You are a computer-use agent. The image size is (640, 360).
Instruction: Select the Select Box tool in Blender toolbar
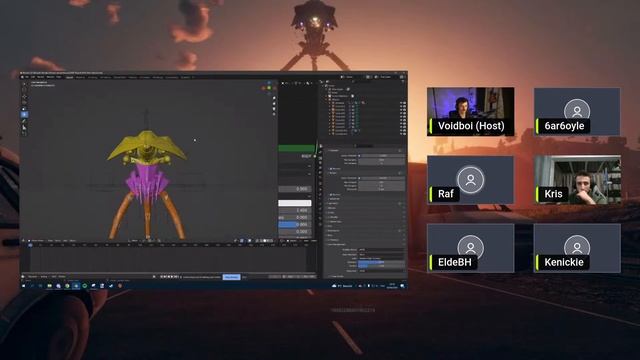tap(24, 84)
